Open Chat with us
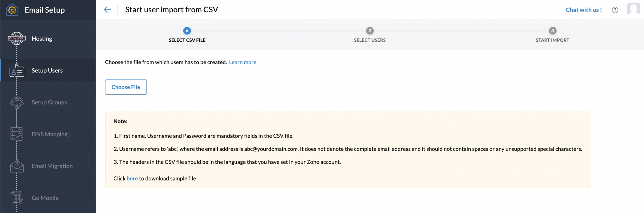The width and height of the screenshot is (644, 213). pos(583,10)
